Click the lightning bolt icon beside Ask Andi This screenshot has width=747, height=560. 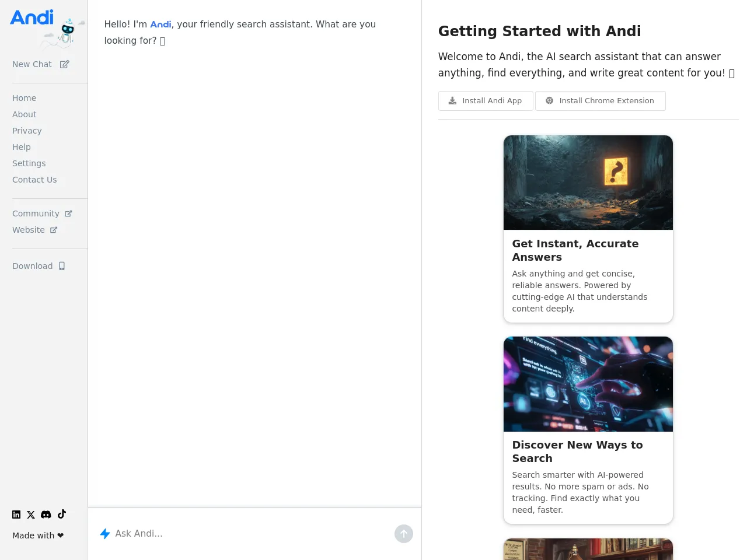[x=105, y=534]
